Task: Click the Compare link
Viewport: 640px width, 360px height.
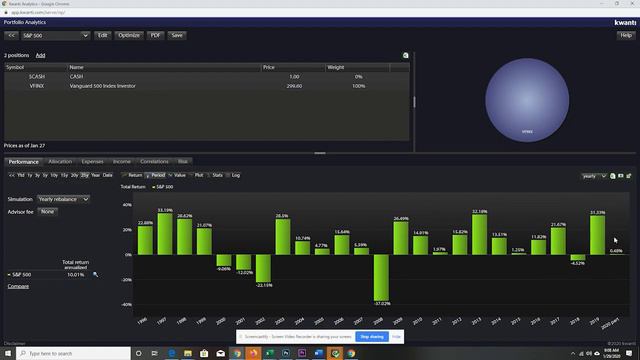Action: (18, 286)
